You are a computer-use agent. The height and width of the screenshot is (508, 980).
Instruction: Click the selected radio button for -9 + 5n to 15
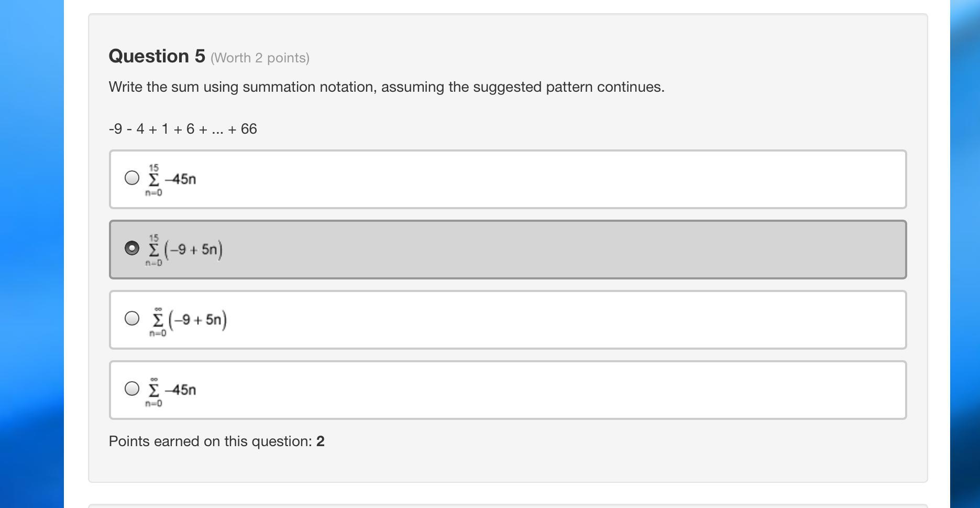(132, 248)
